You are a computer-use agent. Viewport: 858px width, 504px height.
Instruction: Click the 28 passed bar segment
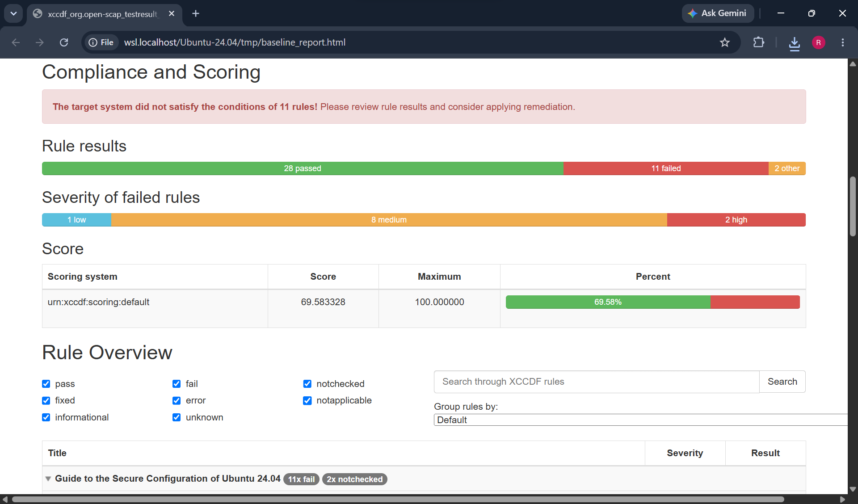303,168
